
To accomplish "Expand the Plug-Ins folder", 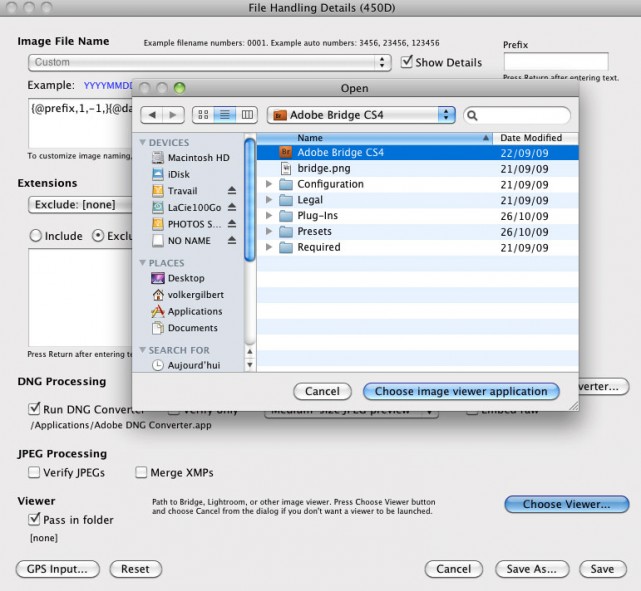I will [269, 215].
